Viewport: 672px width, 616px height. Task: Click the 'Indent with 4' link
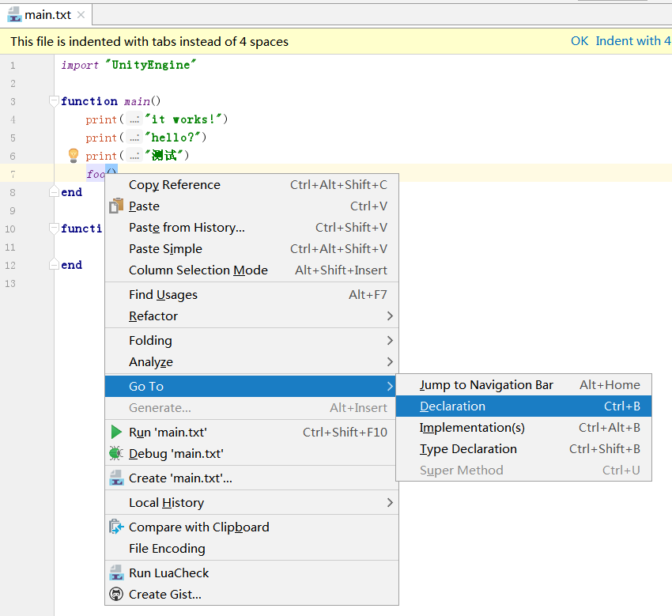[x=633, y=41]
